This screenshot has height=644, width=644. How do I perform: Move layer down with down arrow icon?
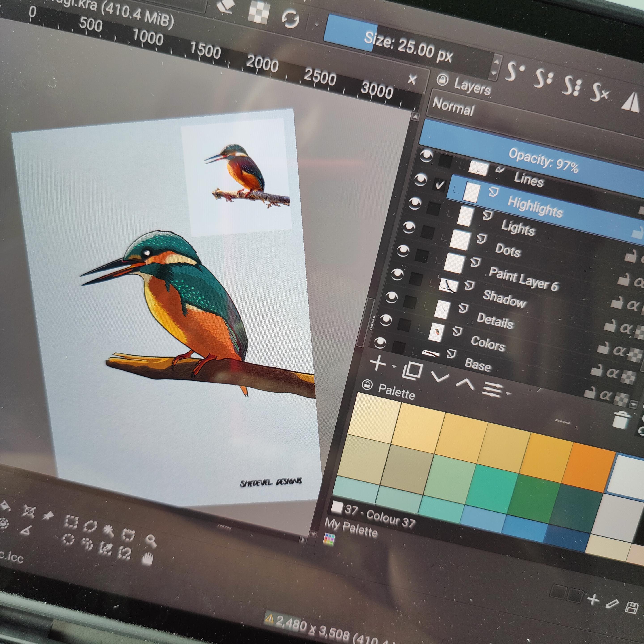coord(440,377)
